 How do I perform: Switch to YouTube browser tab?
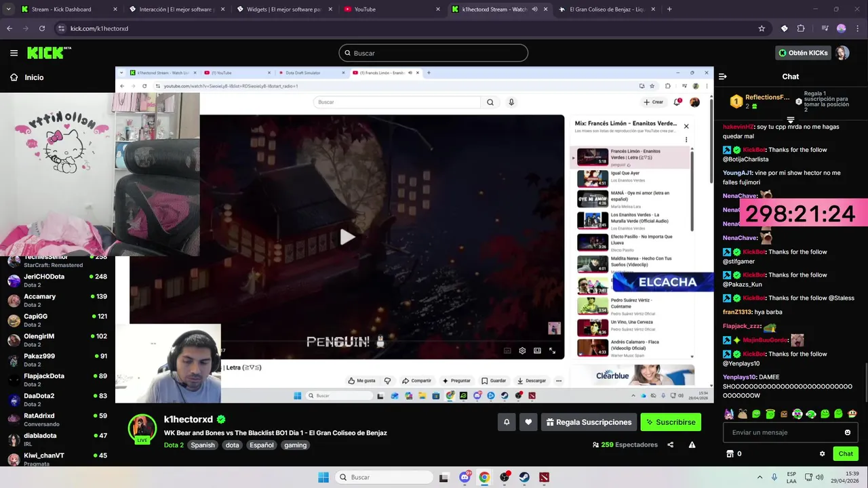[393, 9]
